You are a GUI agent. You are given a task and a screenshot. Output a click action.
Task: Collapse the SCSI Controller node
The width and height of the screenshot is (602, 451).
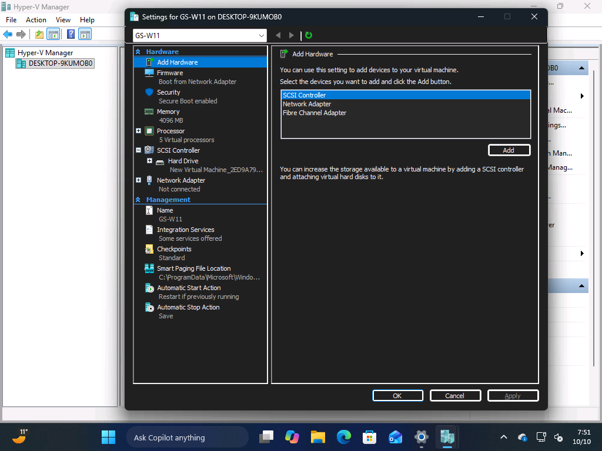[139, 150]
